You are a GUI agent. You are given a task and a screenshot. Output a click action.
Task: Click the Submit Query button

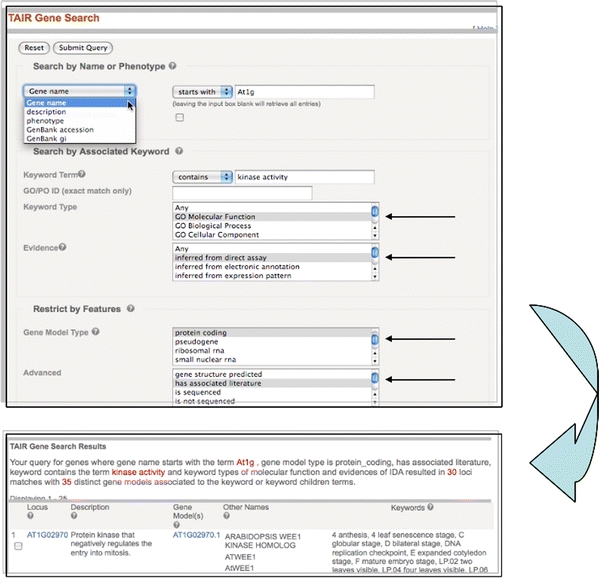click(x=83, y=48)
